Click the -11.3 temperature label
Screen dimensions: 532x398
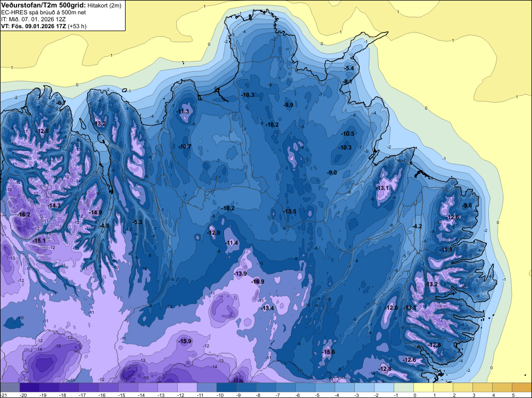pos(182,111)
